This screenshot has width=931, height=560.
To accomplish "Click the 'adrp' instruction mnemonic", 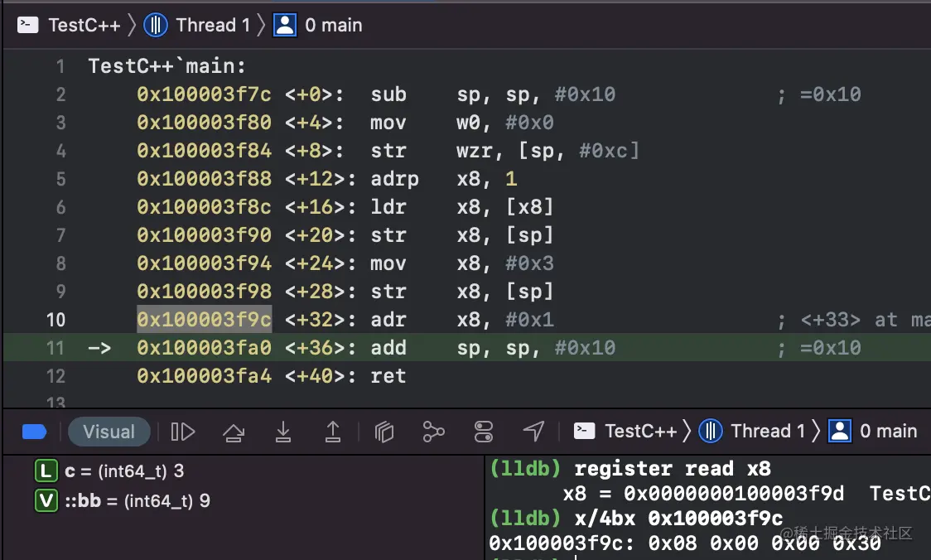I will 394,179.
